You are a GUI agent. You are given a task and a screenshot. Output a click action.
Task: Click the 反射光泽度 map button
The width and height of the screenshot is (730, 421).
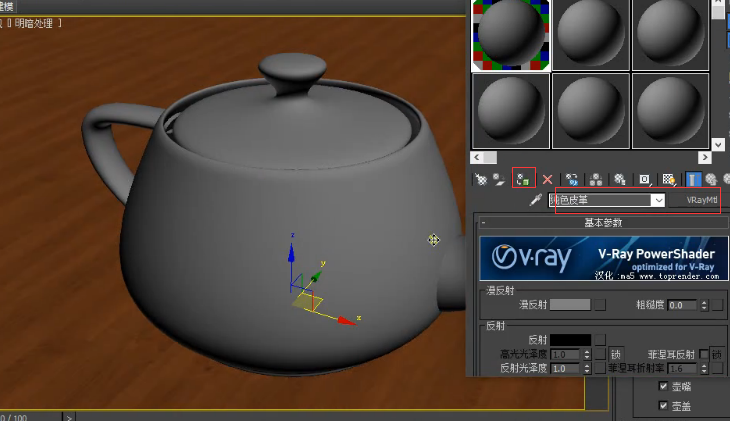pos(600,368)
